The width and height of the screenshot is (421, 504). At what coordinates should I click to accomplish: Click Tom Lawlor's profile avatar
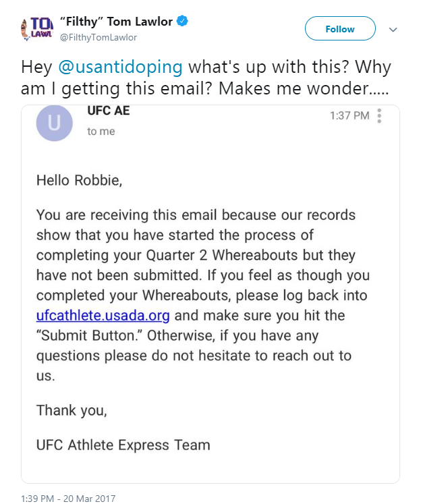tap(37, 29)
